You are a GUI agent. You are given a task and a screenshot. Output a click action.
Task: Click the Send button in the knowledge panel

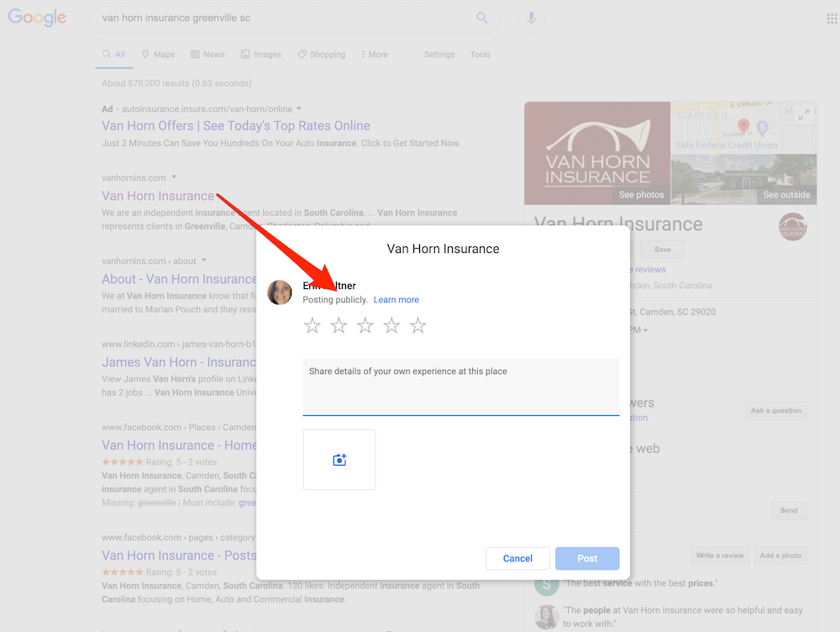(789, 510)
